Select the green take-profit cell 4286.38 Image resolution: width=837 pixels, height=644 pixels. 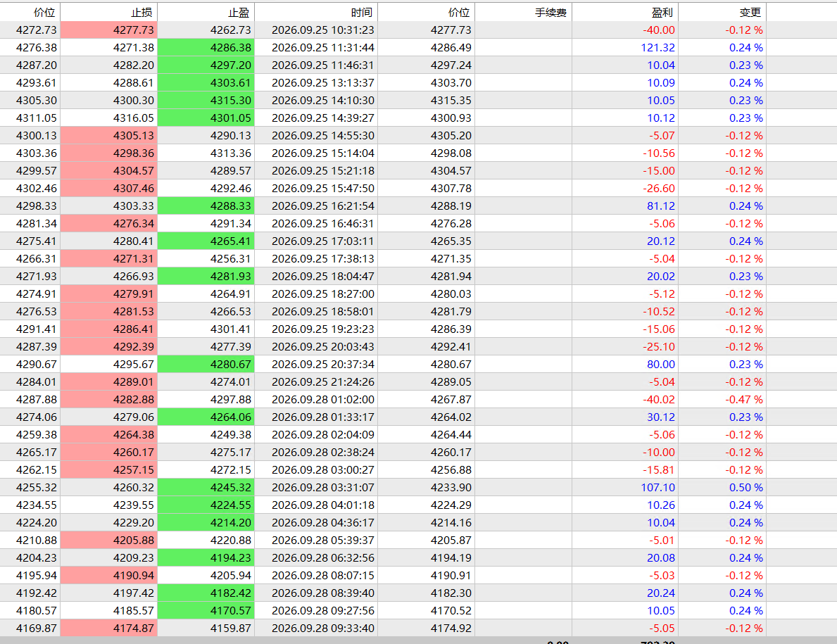[206, 47]
